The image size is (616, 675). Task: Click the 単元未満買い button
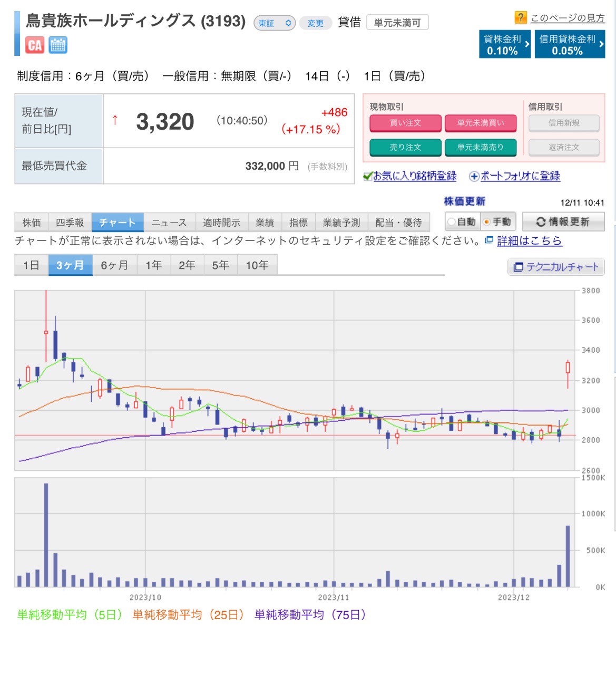pyautogui.click(x=481, y=123)
